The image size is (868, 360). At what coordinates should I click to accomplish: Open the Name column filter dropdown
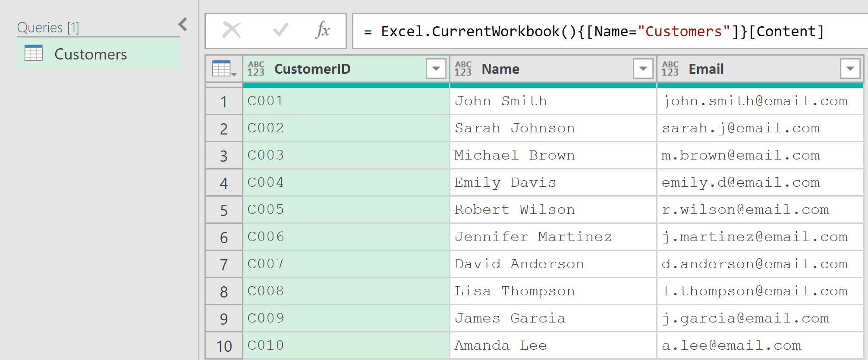coord(643,69)
